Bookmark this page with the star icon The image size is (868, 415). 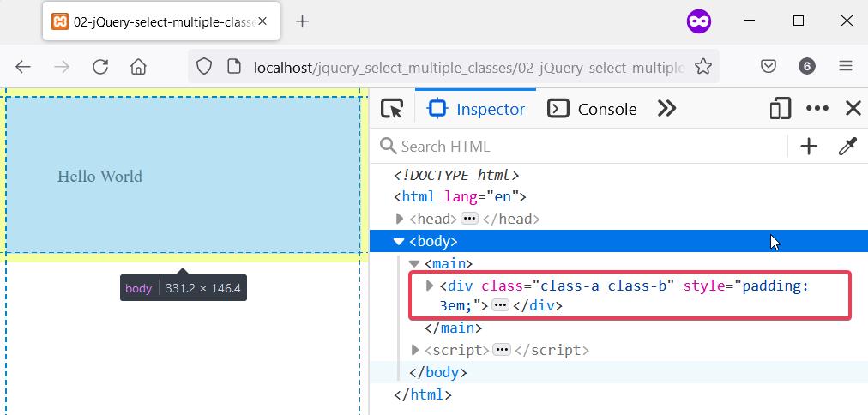tap(703, 67)
